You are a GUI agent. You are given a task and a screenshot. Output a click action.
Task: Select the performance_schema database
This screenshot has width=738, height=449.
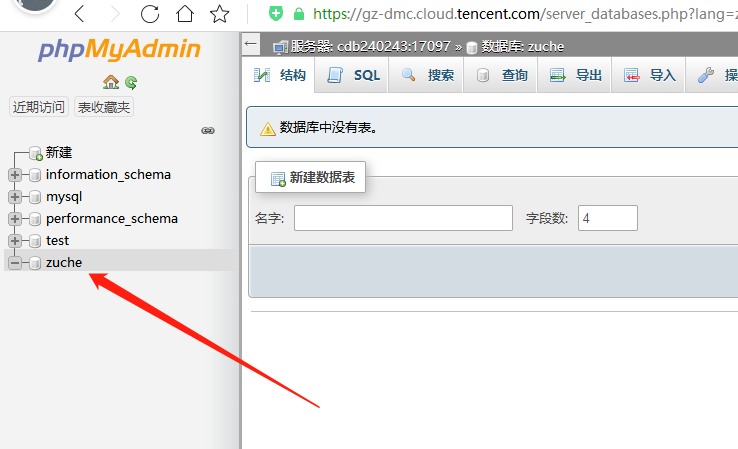(x=112, y=219)
